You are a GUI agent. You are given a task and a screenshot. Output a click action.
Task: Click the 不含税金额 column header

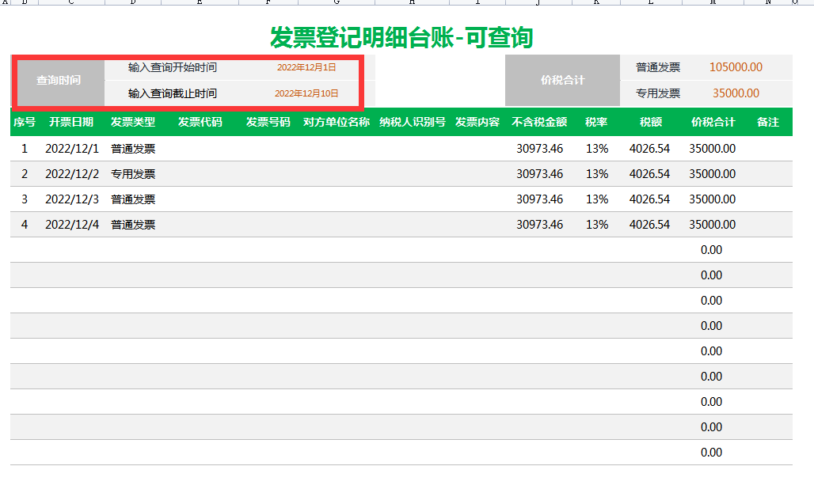tap(539, 122)
